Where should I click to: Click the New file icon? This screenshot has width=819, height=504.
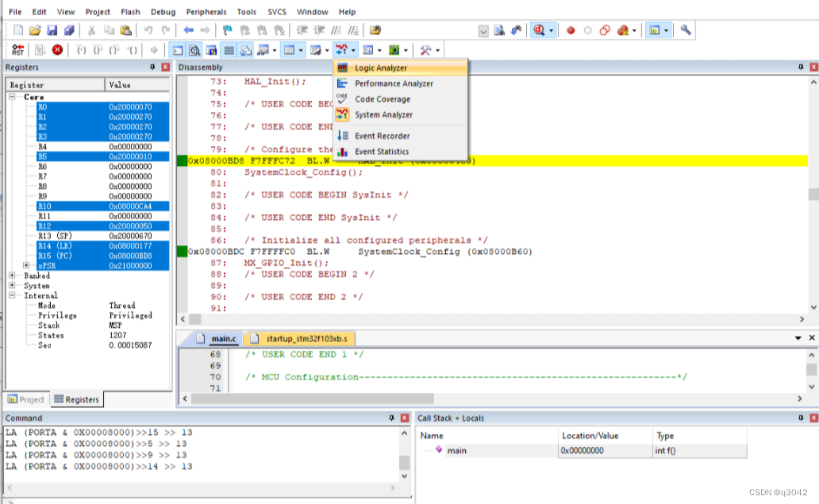tap(17, 30)
